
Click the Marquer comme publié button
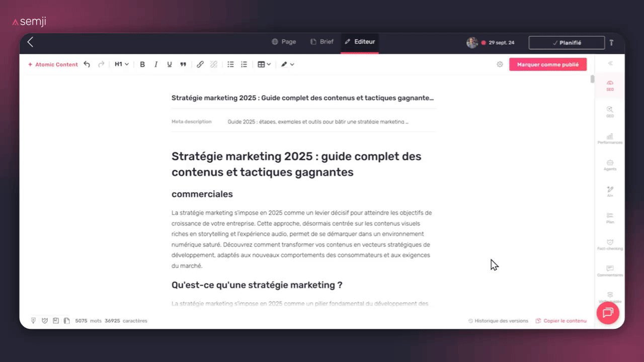point(548,64)
